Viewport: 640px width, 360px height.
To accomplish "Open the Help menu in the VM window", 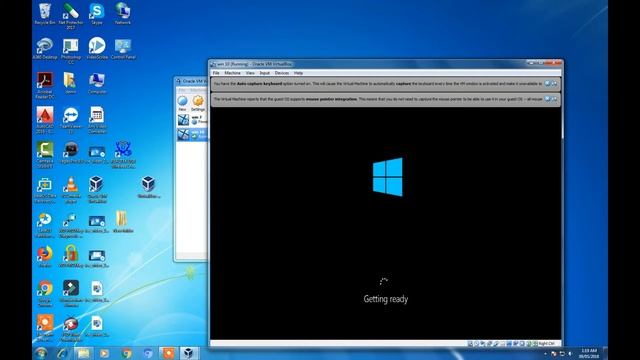I will (298, 73).
